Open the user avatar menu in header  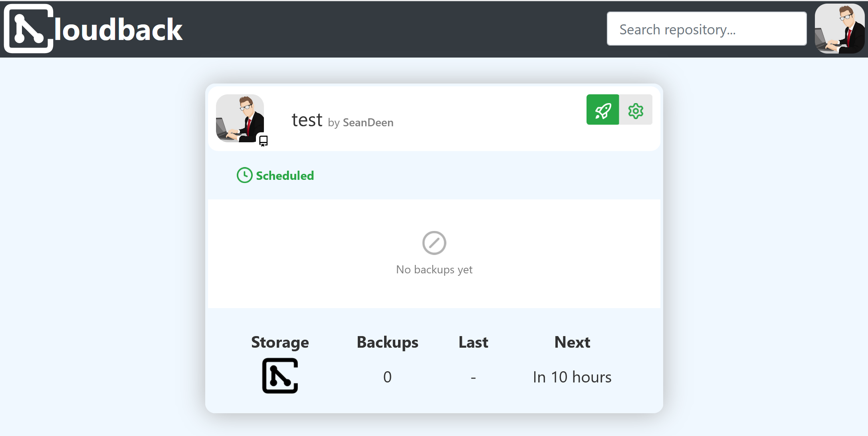(x=839, y=29)
